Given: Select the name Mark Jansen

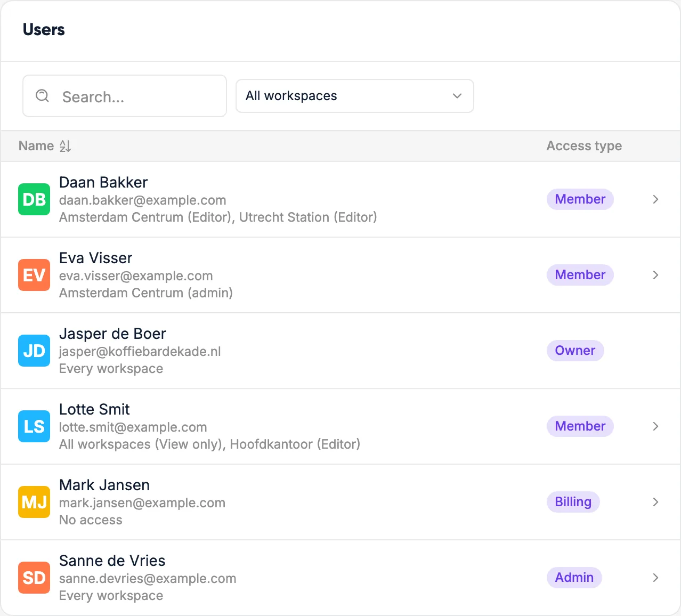Looking at the screenshot, I should point(104,485).
